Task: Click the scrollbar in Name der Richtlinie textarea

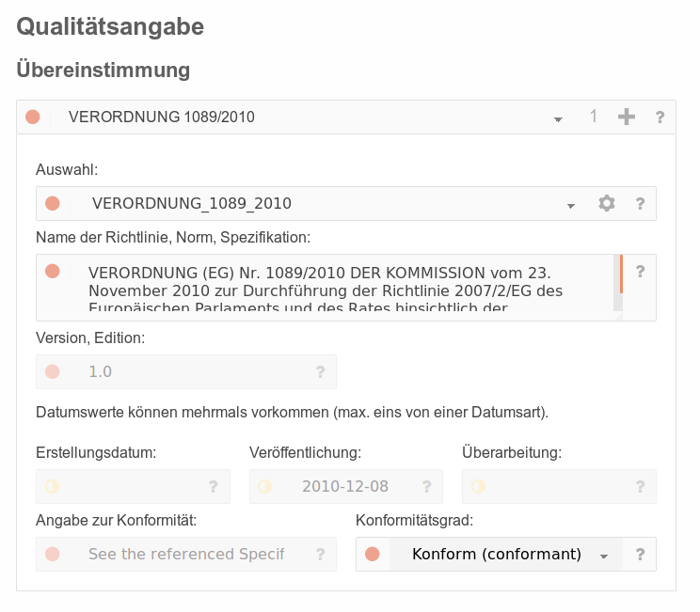Action: coord(618,282)
